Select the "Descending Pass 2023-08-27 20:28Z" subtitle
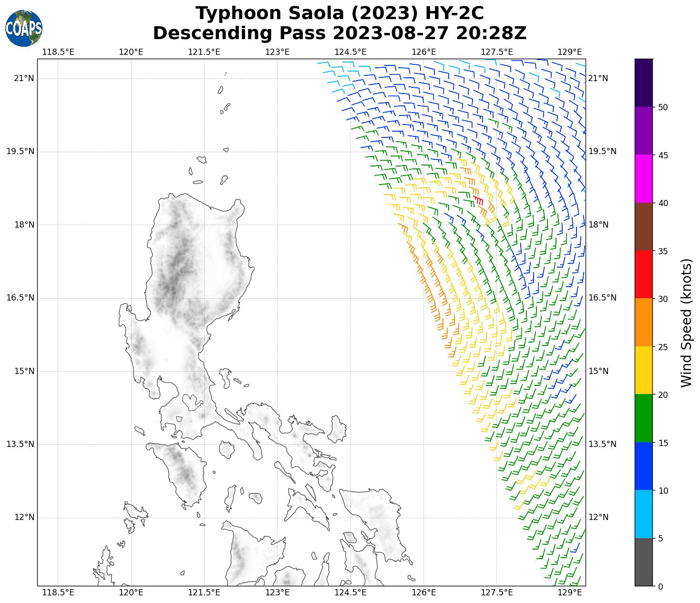The width and height of the screenshot is (700, 603). click(x=340, y=33)
